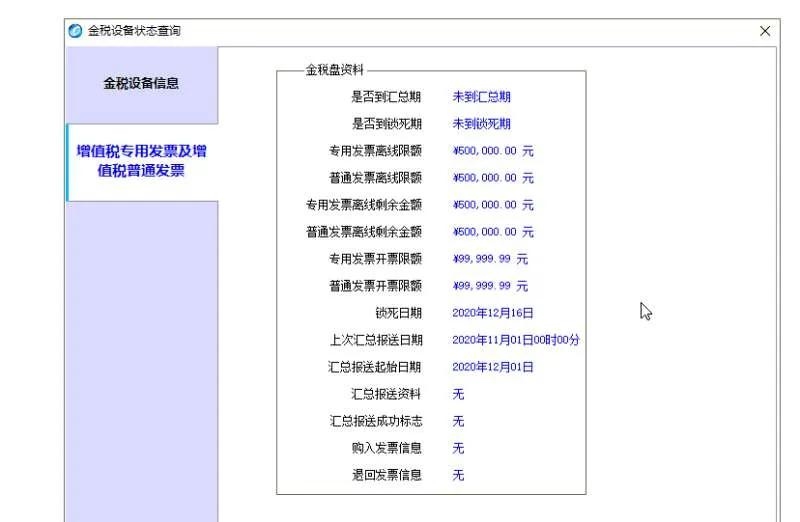Click the 汇总报送资料 value 无

[458, 394]
